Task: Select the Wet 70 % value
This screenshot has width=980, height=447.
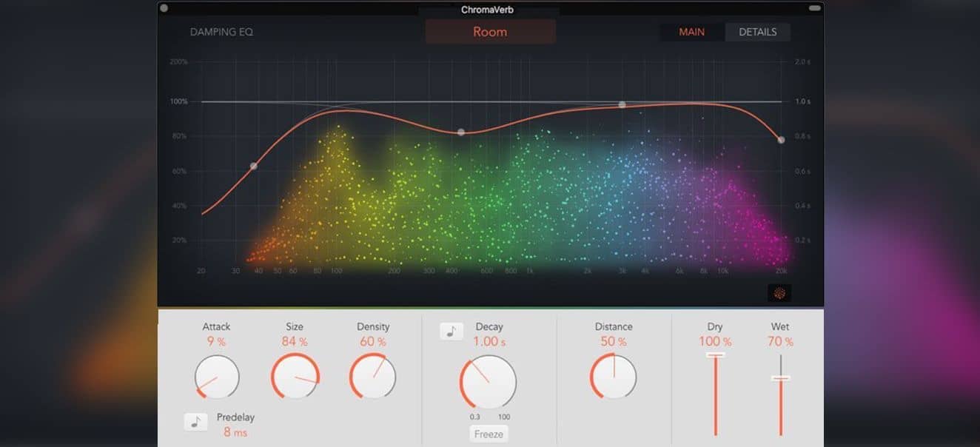Action: coord(780,342)
